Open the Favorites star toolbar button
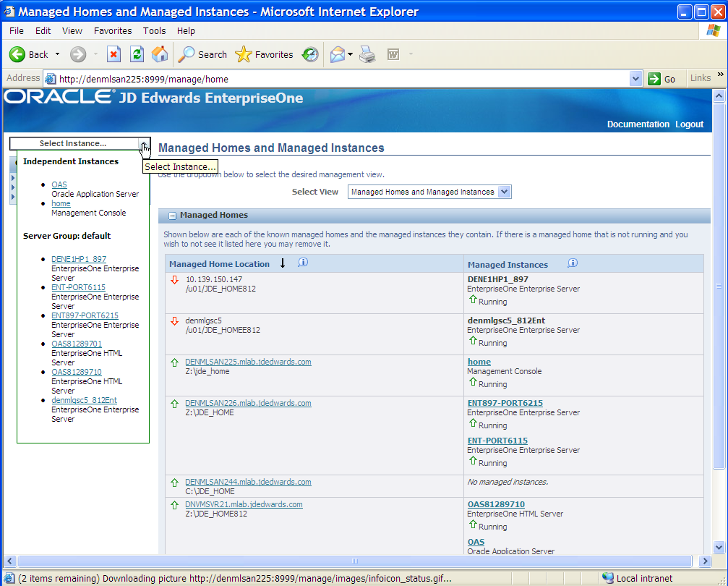Viewport: 728px width, 586px height. [x=264, y=54]
